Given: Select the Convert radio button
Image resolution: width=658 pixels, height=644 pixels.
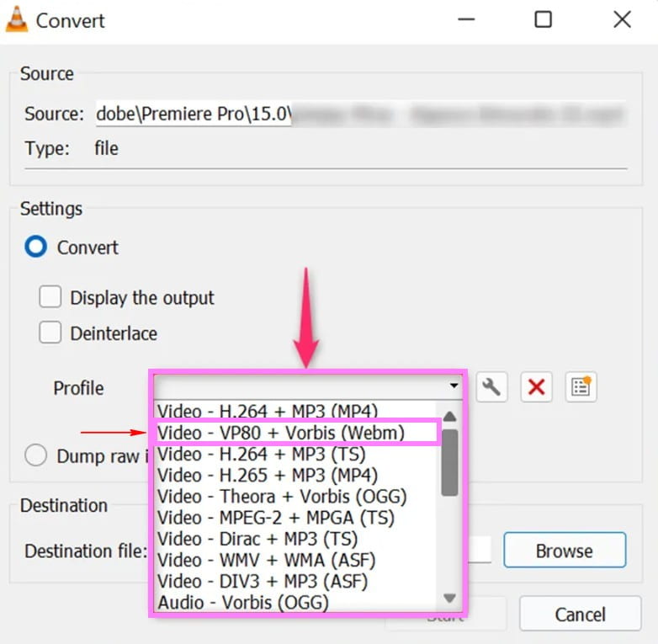Looking at the screenshot, I should click(36, 247).
